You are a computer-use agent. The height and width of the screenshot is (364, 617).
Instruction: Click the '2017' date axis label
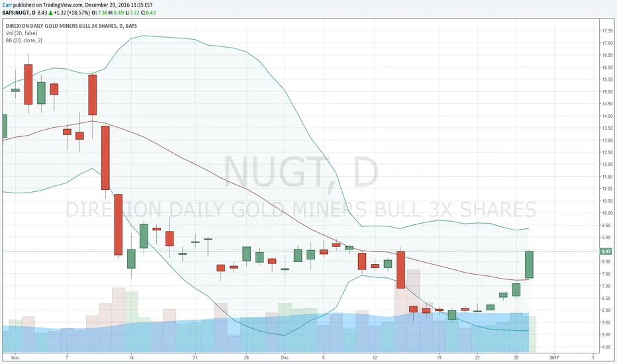coord(554,357)
